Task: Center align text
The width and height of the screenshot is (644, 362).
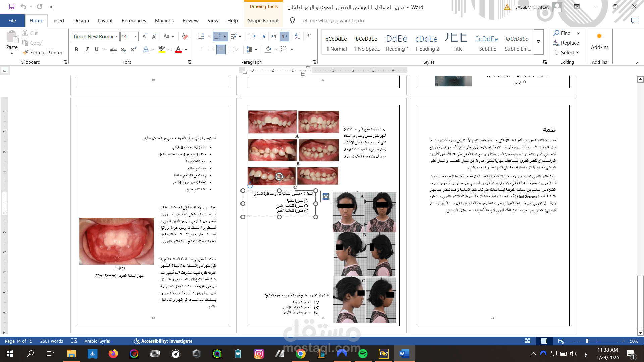Action: click(x=211, y=49)
